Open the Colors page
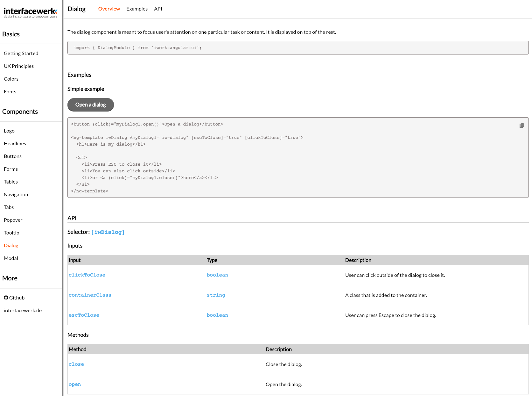The image size is (532, 396). [x=11, y=79]
